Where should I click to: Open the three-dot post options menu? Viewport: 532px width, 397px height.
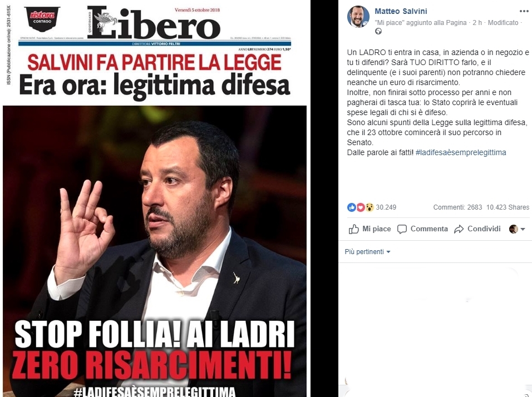[524, 11]
